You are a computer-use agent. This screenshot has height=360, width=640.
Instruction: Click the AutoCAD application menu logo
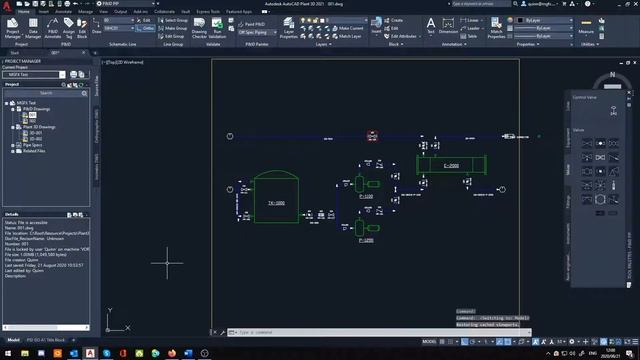click(7, 5)
